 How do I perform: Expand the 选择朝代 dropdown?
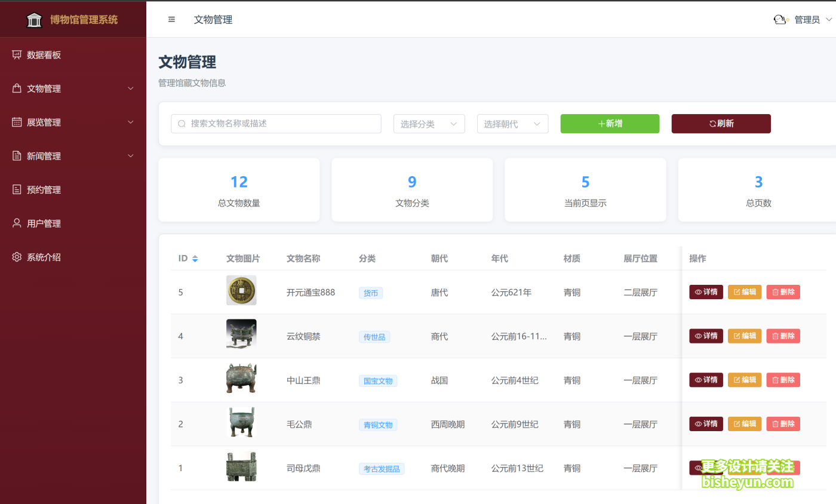click(x=512, y=124)
